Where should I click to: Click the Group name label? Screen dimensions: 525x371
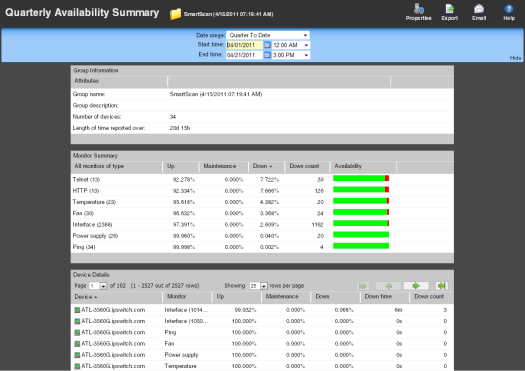(89, 94)
